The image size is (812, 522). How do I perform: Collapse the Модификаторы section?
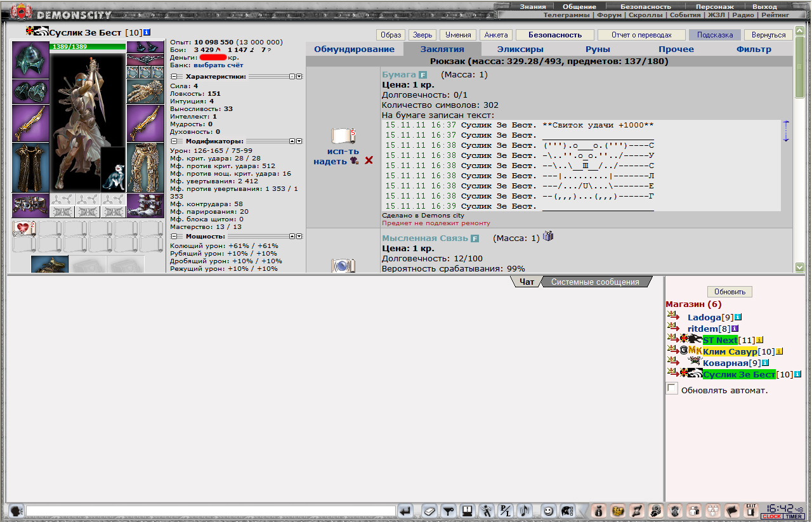(174, 141)
